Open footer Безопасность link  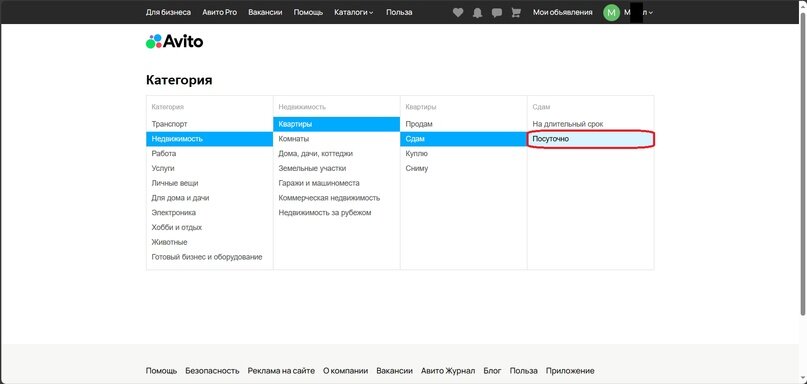[213, 371]
